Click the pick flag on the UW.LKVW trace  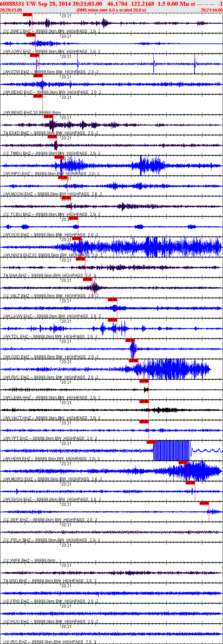tap(113, 300)
